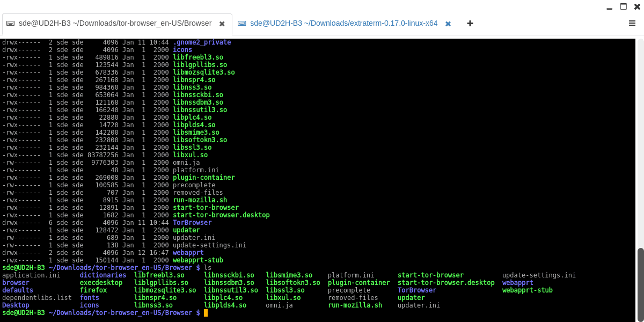Click omni.ja in long listing
The image size is (644, 322).
point(186,163)
